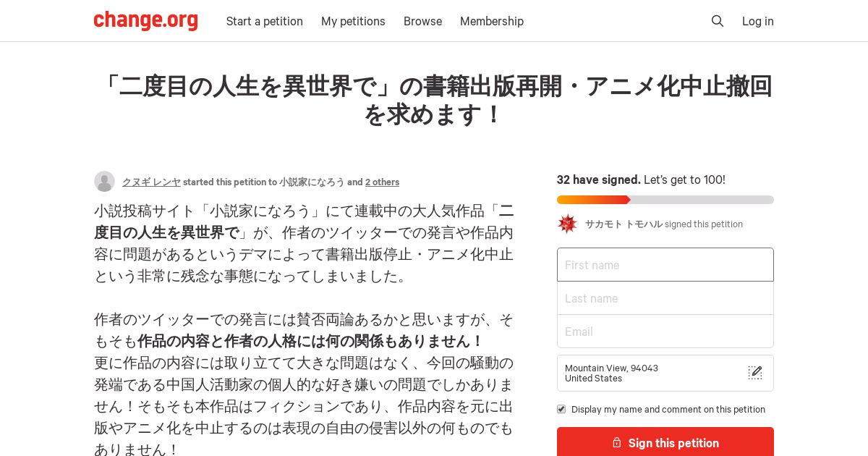Click the Mountain View location box
The width and height of the screenshot is (868, 456).
click(x=665, y=373)
